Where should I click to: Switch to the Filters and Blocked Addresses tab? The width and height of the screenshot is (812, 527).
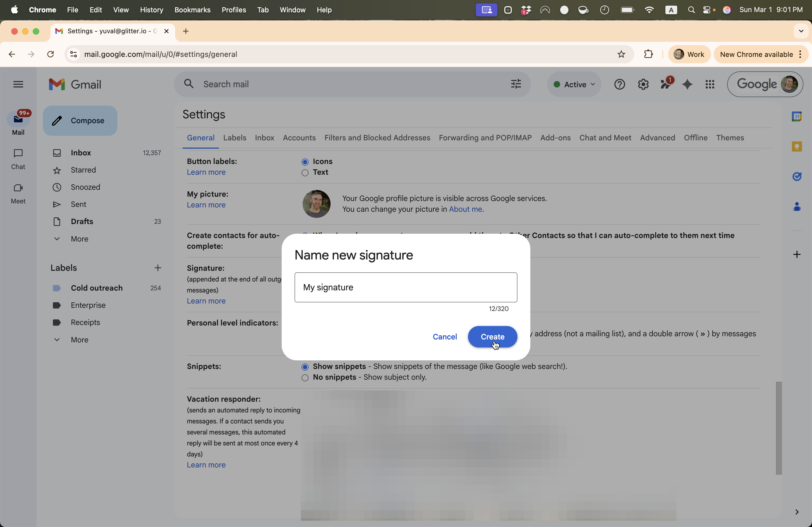[377, 138]
